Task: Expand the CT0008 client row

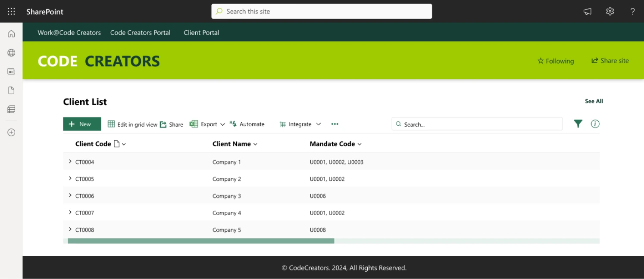Action: pos(70,229)
